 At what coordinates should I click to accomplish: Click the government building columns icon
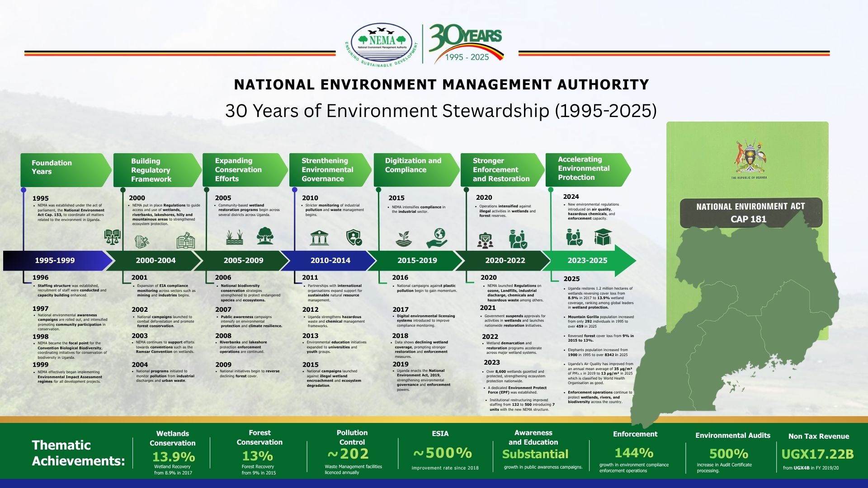click(319, 237)
